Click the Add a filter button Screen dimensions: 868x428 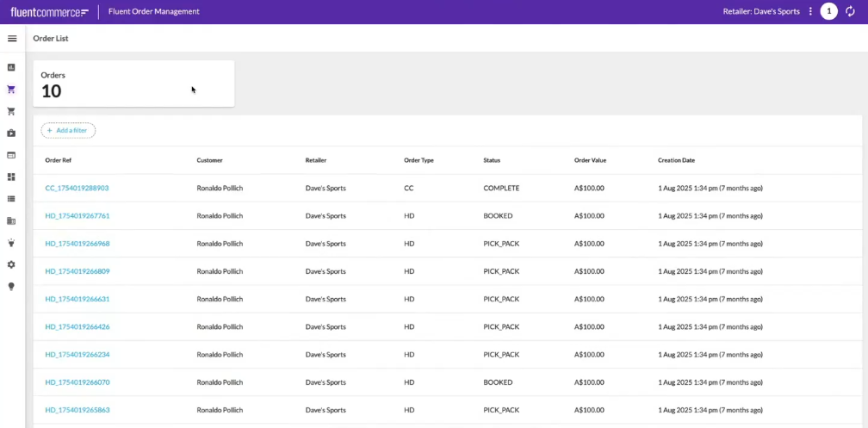68,131
